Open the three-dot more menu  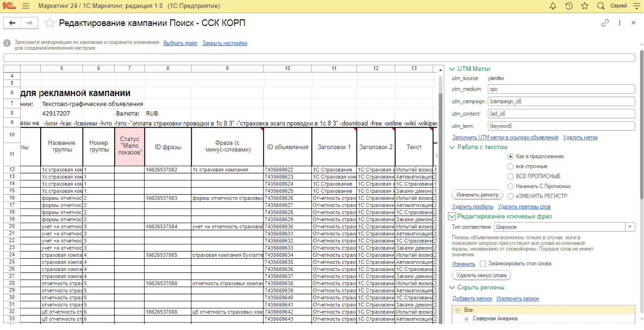619,23
